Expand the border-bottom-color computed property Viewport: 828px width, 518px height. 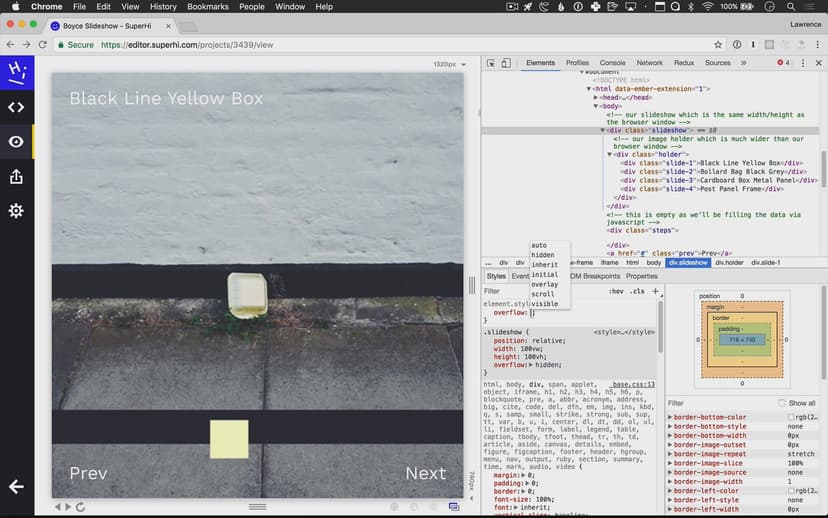pyautogui.click(x=670, y=417)
